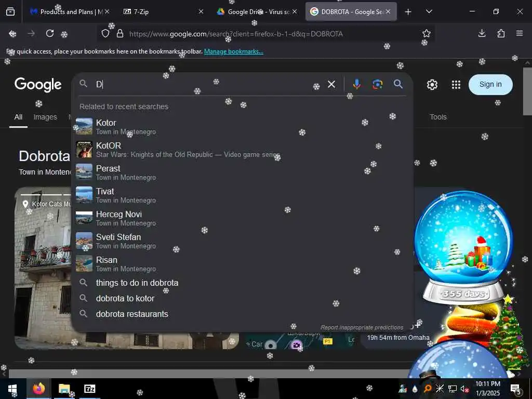The height and width of the screenshot is (399, 532).
Task: Choose 'dobrota to kotor' suggestion
Action: pyautogui.click(x=242, y=298)
